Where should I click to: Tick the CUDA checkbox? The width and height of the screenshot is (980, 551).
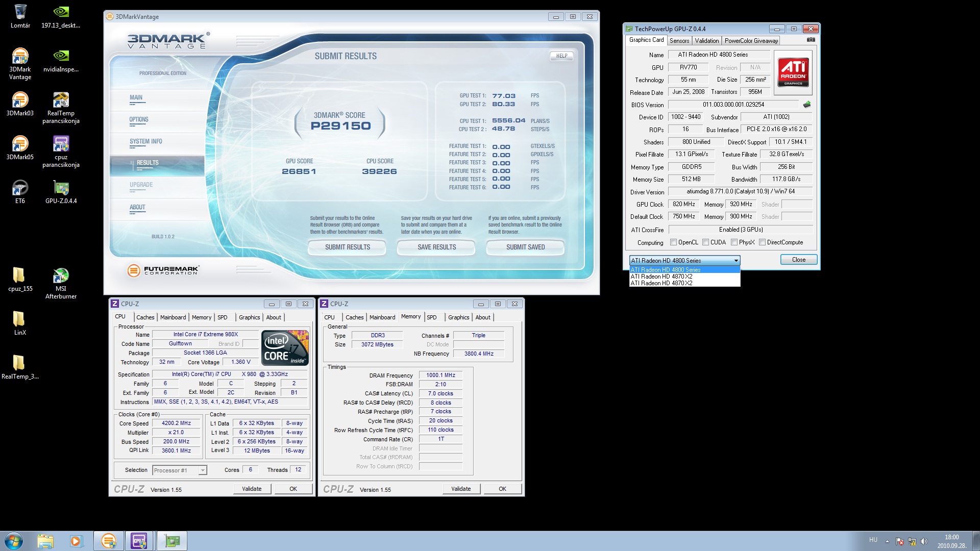(x=706, y=242)
